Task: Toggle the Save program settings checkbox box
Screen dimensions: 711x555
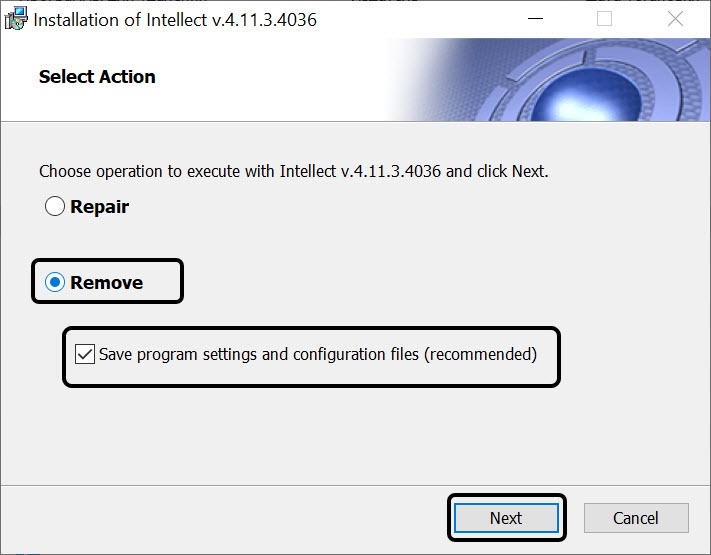Action: [x=85, y=354]
